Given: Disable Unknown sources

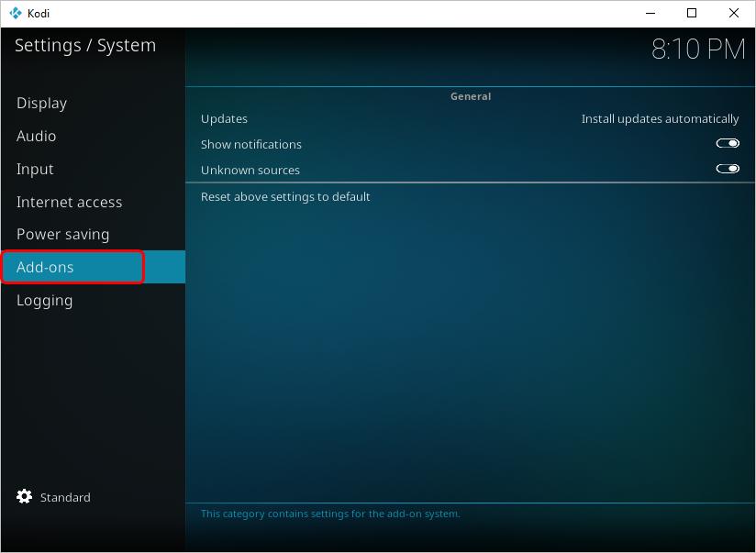Looking at the screenshot, I should point(728,169).
